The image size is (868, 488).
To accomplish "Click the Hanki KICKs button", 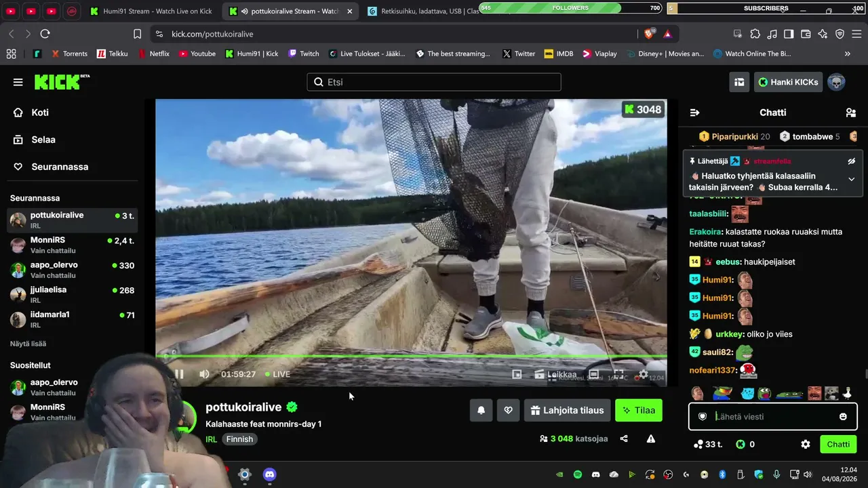I will (788, 82).
